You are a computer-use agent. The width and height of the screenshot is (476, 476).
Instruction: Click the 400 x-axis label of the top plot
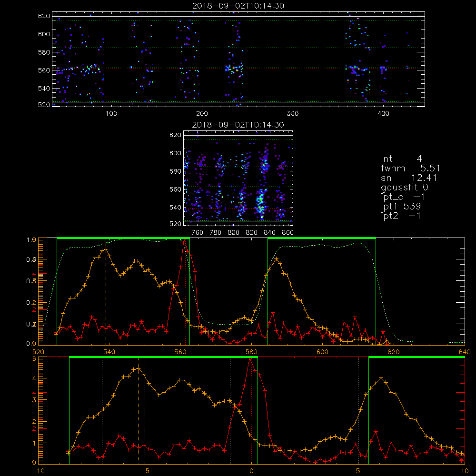pos(383,114)
